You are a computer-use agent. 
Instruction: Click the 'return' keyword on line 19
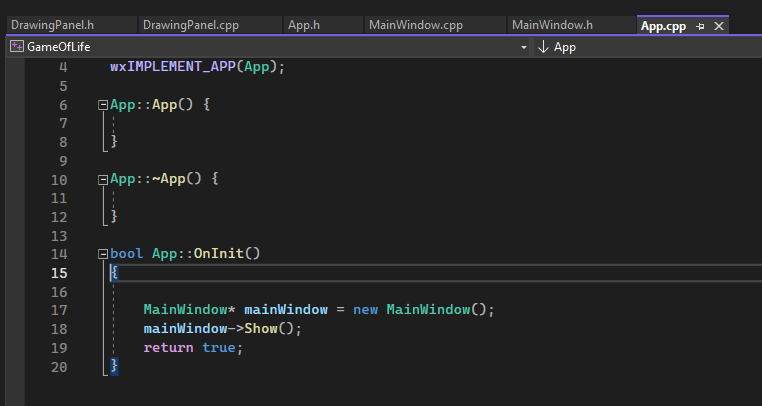[168, 348]
